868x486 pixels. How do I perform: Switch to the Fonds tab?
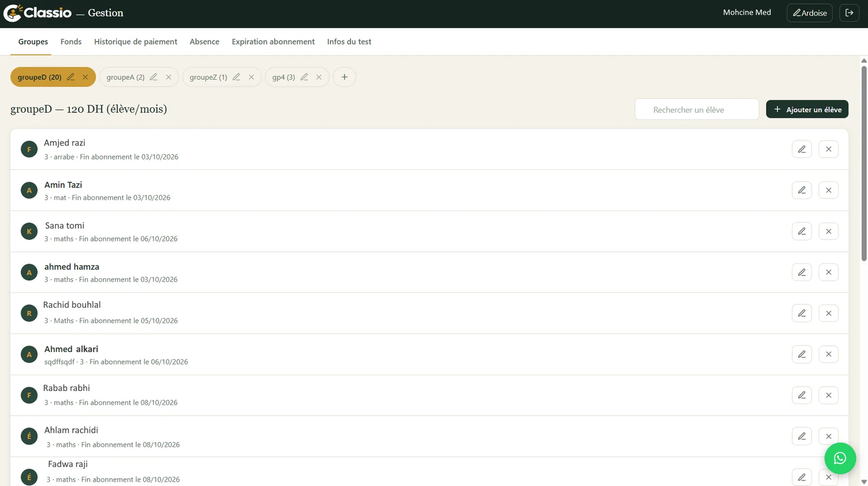point(71,42)
